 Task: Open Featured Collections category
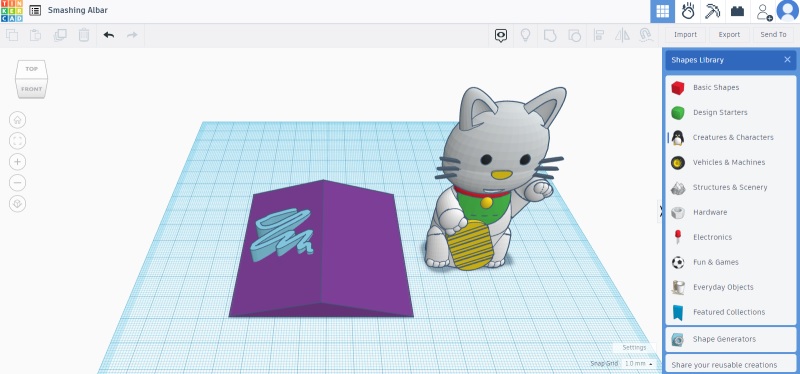pos(731,312)
